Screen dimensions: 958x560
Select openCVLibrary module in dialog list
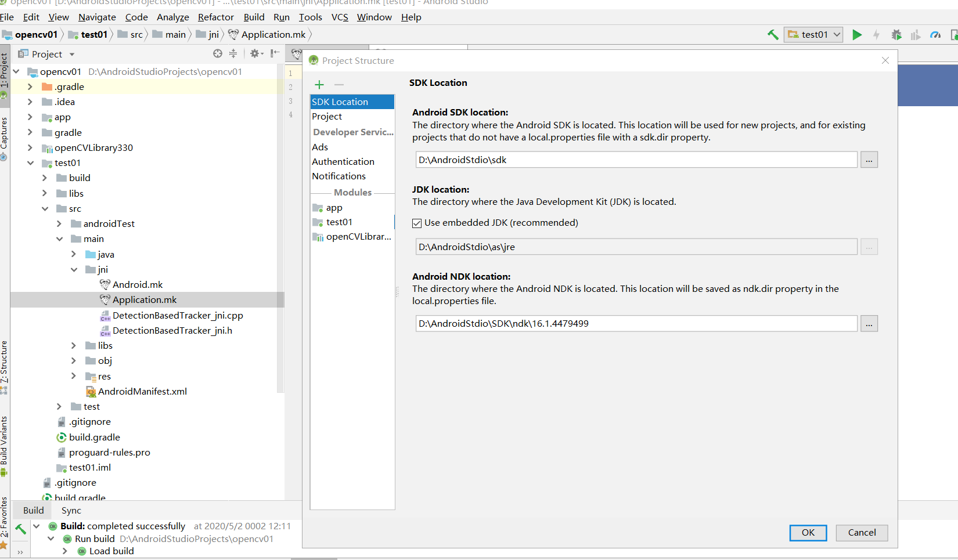click(x=352, y=237)
